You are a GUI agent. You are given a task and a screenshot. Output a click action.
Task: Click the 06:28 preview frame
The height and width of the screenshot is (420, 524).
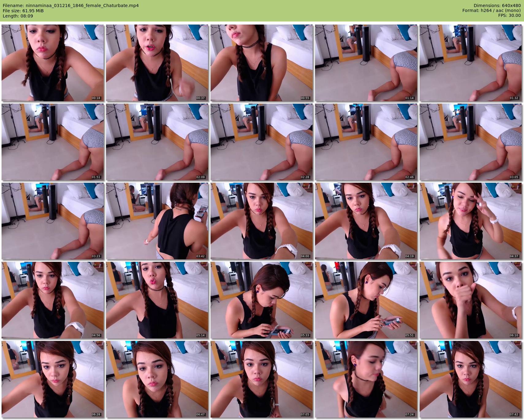[52, 379]
